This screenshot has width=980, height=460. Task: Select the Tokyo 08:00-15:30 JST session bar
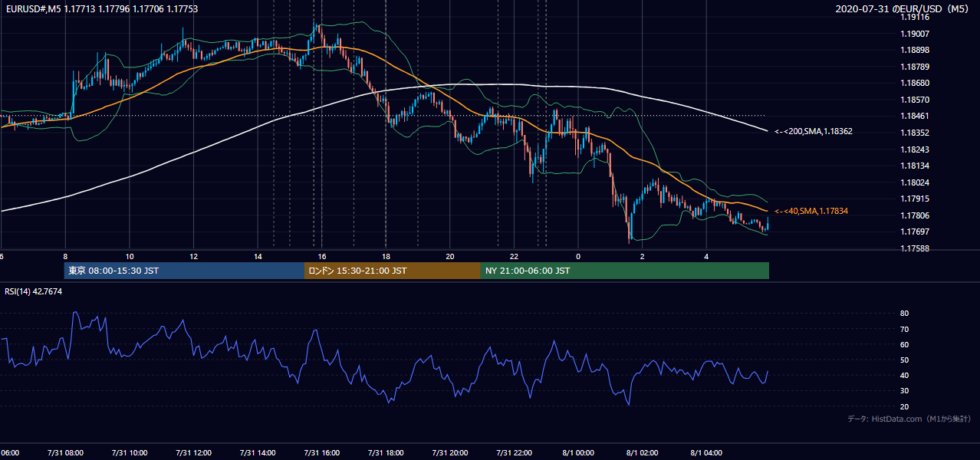pos(185,271)
